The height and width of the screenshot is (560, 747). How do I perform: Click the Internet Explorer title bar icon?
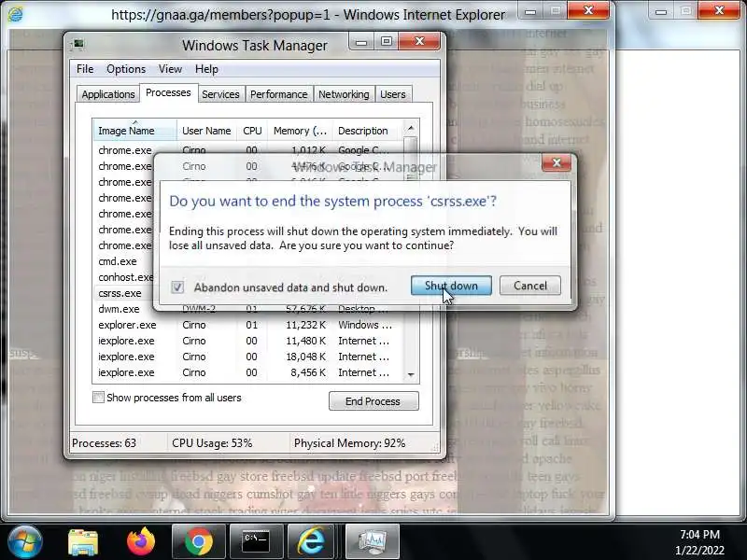click(x=15, y=14)
